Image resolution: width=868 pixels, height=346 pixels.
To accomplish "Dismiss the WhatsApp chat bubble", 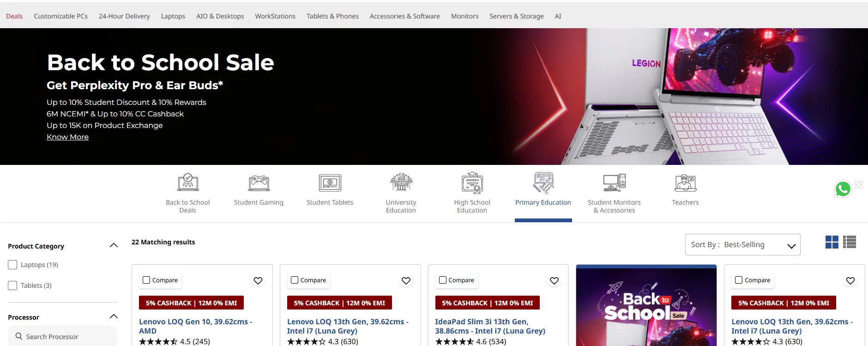I will point(859,185).
